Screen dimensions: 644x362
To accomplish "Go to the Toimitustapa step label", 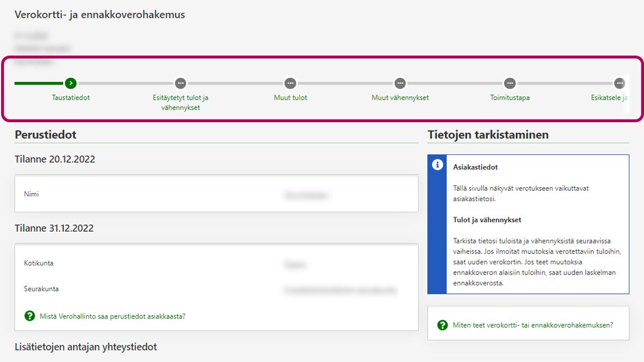I will click(x=510, y=98).
